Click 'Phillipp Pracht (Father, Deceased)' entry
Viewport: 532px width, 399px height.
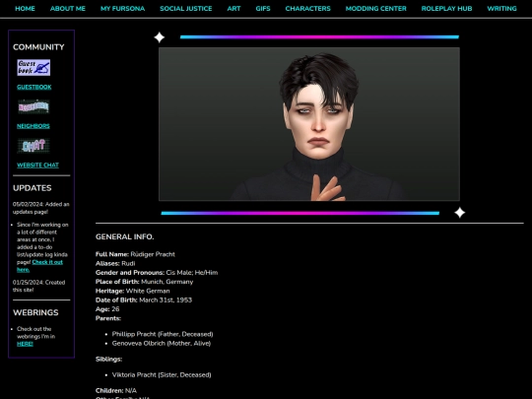pos(163,334)
